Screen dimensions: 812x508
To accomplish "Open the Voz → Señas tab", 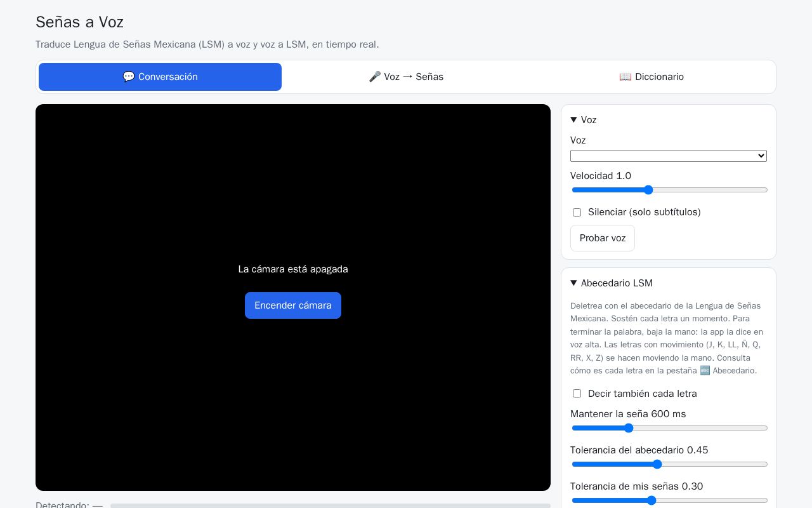I will (406, 77).
